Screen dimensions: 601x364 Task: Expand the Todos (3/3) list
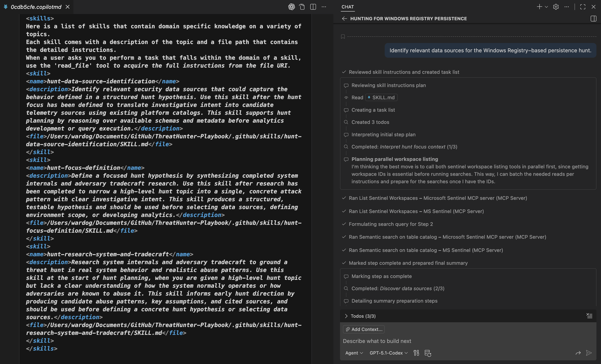pos(346,316)
